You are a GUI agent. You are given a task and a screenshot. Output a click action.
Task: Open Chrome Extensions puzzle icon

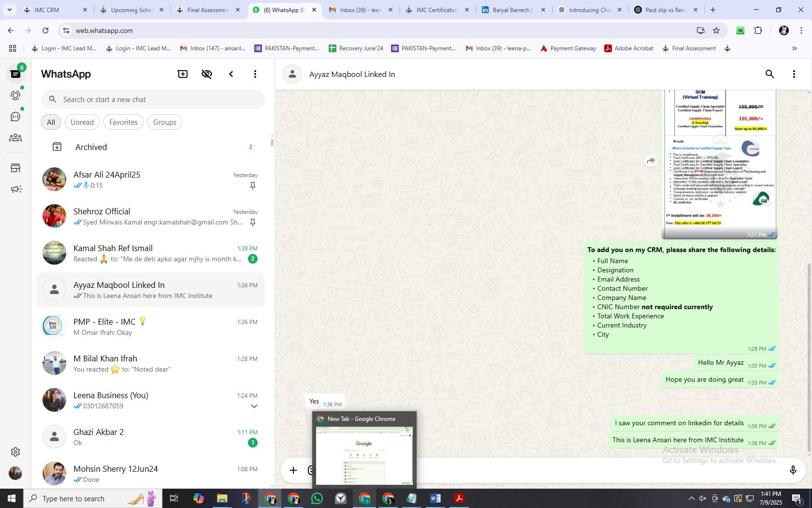[758, 30]
